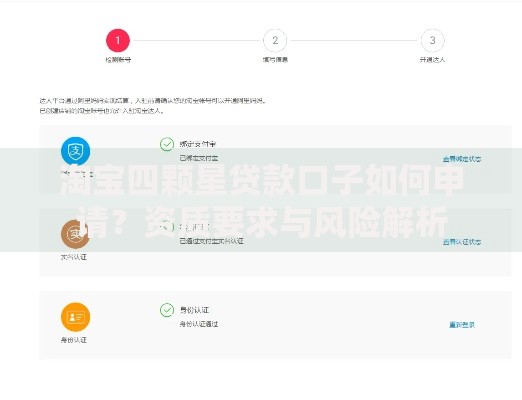Select the step label under circle 1

point(118,60)
